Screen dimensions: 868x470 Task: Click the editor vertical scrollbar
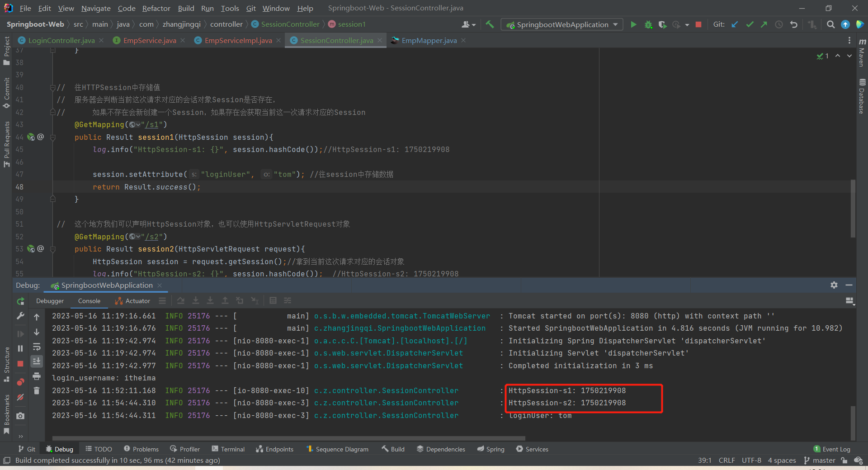pos(853,208)
